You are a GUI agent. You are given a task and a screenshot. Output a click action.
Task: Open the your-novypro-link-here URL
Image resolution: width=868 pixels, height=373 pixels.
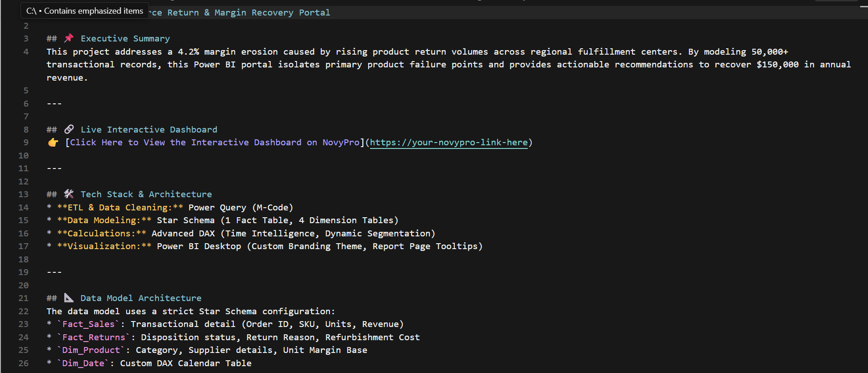[449, 143]
